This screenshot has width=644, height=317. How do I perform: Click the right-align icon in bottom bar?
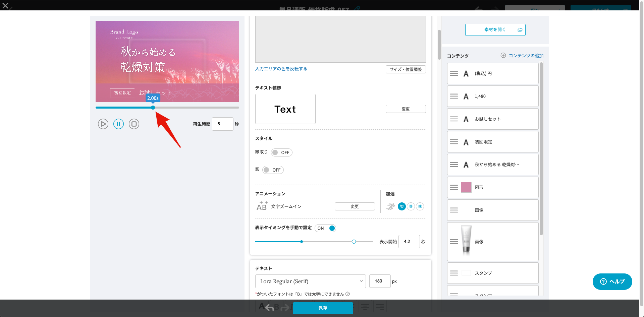(x=380, y=307)
